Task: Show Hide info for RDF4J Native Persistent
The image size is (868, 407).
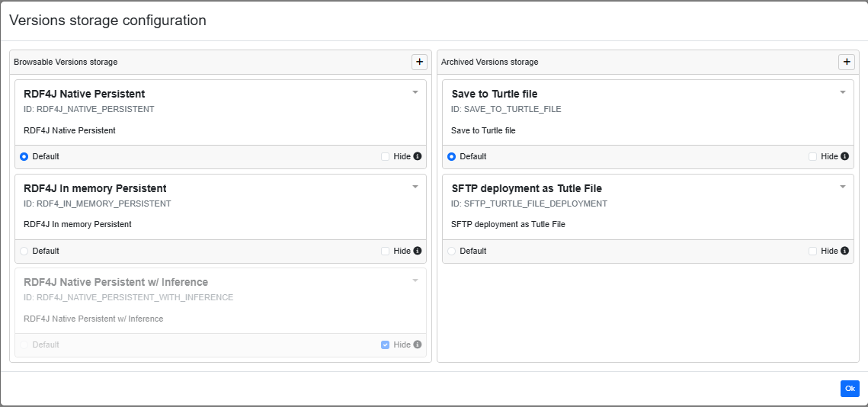Action: (x=418, y=157)
